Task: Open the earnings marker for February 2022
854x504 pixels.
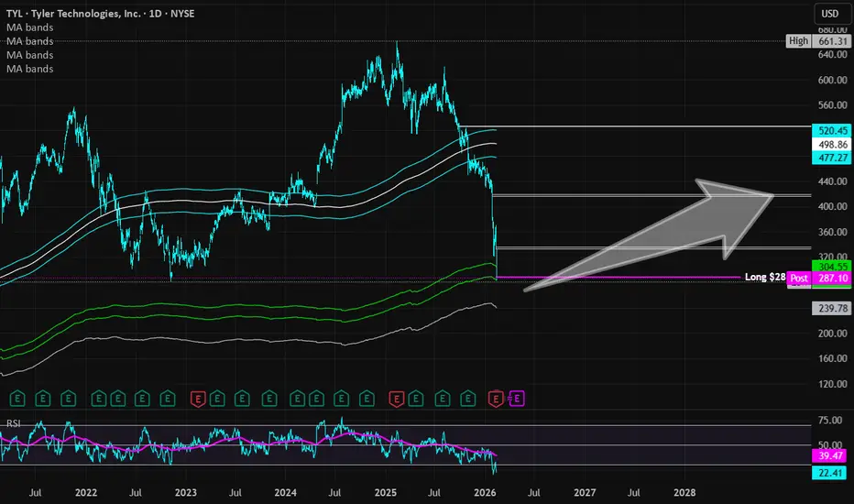Action: click(99, 399)
